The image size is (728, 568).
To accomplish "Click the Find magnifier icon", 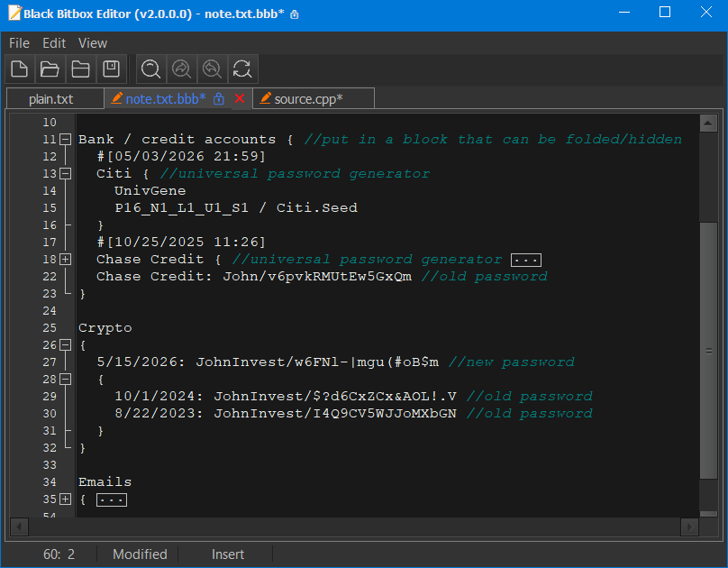I will click(x=150, y=69).
